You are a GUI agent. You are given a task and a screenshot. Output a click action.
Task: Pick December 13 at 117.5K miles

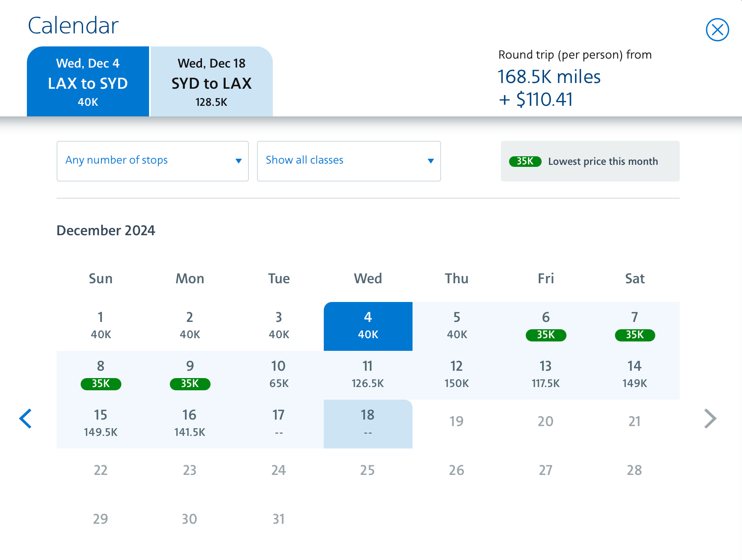(546, 375)
